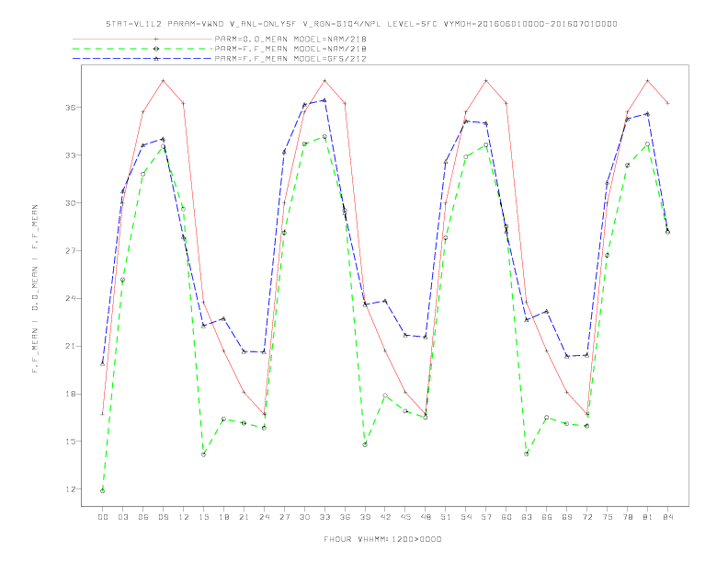Click x-axis tick label 42

click(385, 517)
